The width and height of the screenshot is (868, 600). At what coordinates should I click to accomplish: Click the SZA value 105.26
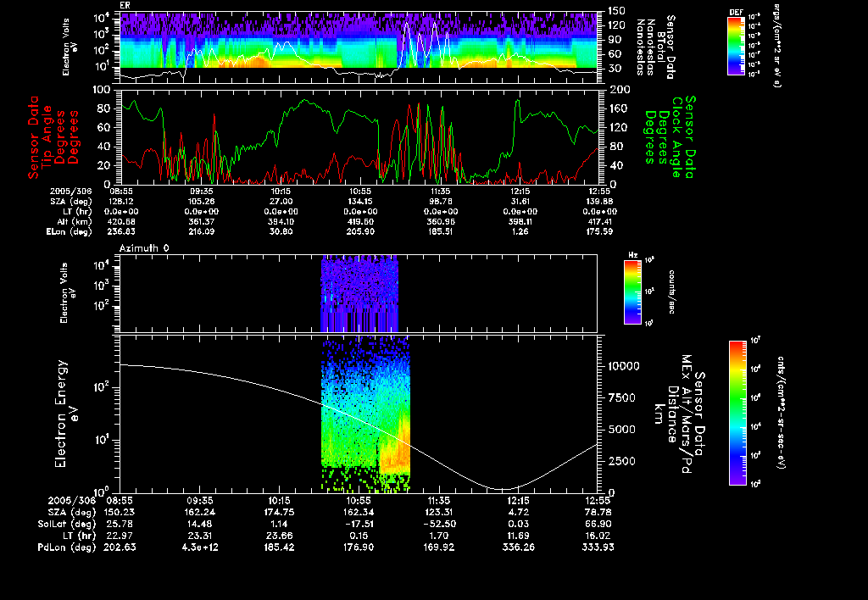pyautogui.click(x=201, y=202)
